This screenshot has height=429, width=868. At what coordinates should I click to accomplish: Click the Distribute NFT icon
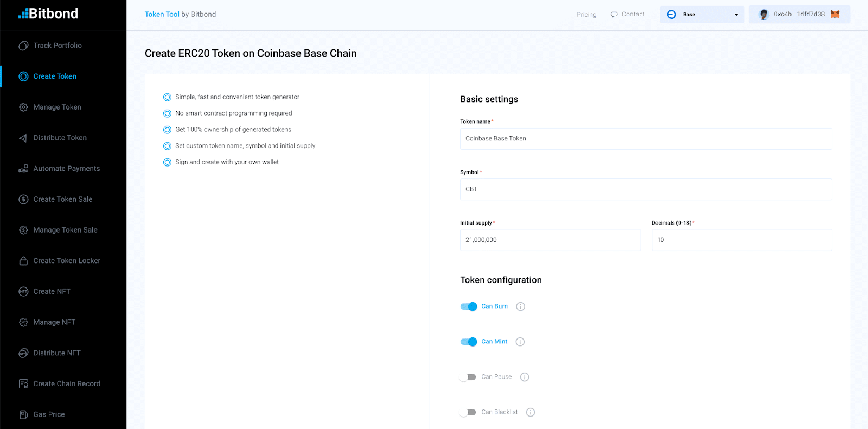pyautogui.click(x=23, y=353)
